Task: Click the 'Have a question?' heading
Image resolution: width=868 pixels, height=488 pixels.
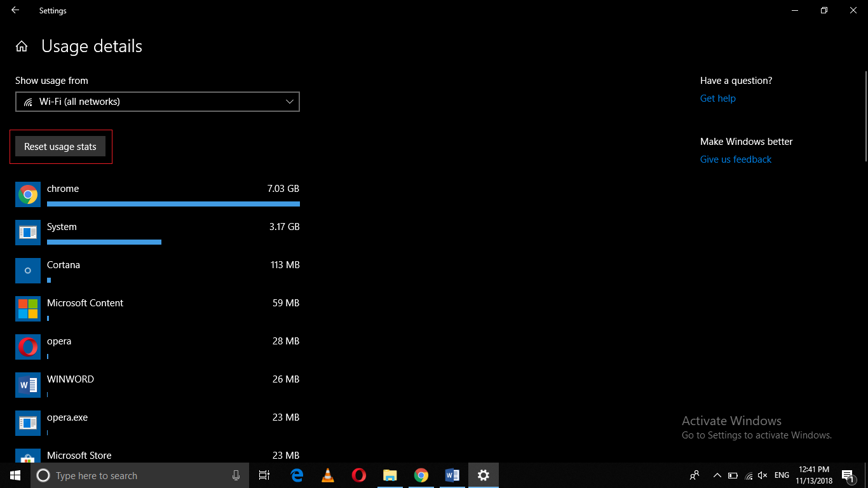Action: pyautogui.click(x=736, y=81)
